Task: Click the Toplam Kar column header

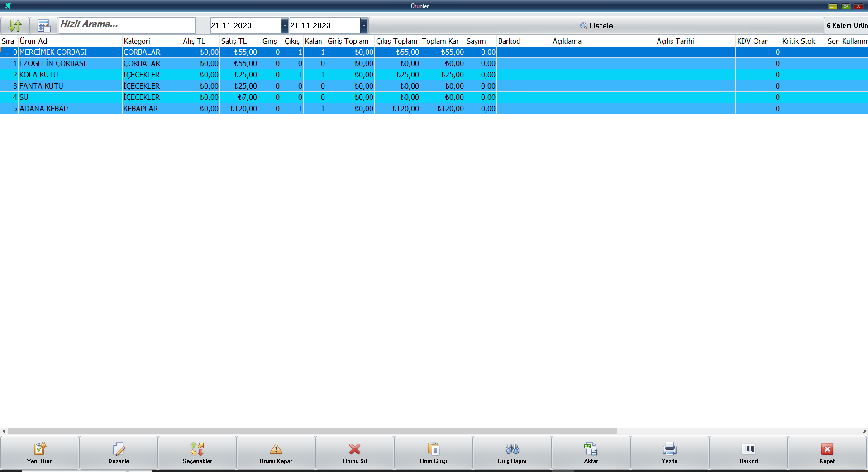Action: click(443, 41)
